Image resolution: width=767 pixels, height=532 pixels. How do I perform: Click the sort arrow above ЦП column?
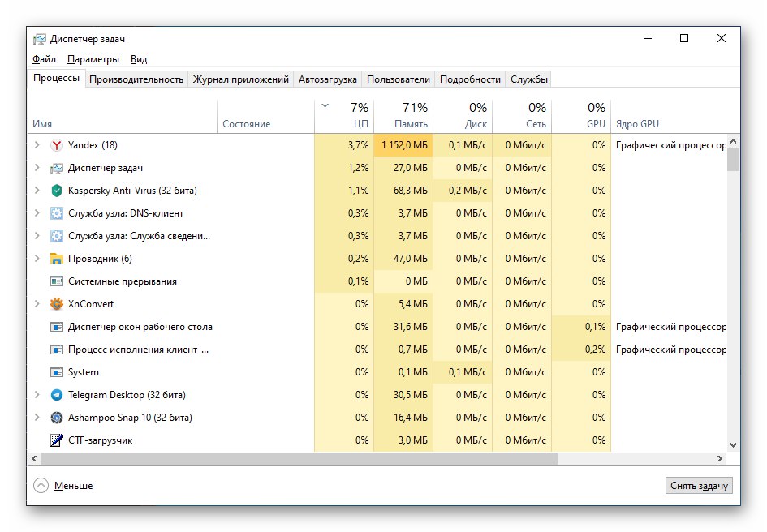click(x=327, y=105)
